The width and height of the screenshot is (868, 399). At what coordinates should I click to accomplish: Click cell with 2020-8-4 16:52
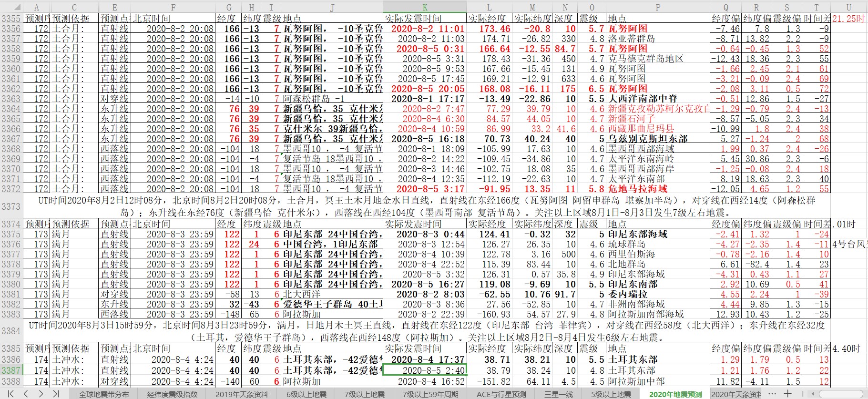tap(425, 381)
